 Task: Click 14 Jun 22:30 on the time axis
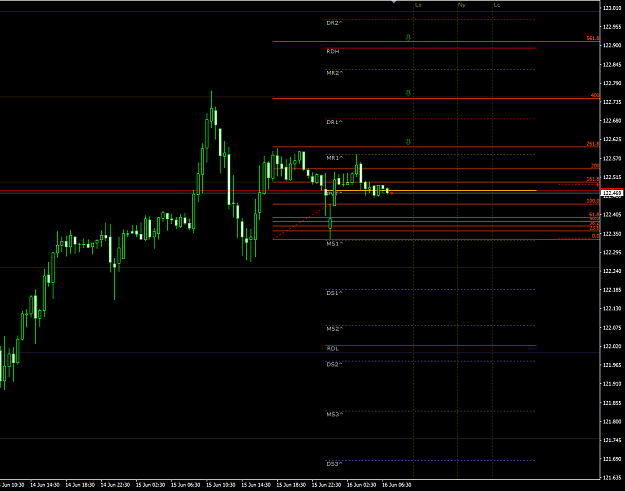coord(115,485)
